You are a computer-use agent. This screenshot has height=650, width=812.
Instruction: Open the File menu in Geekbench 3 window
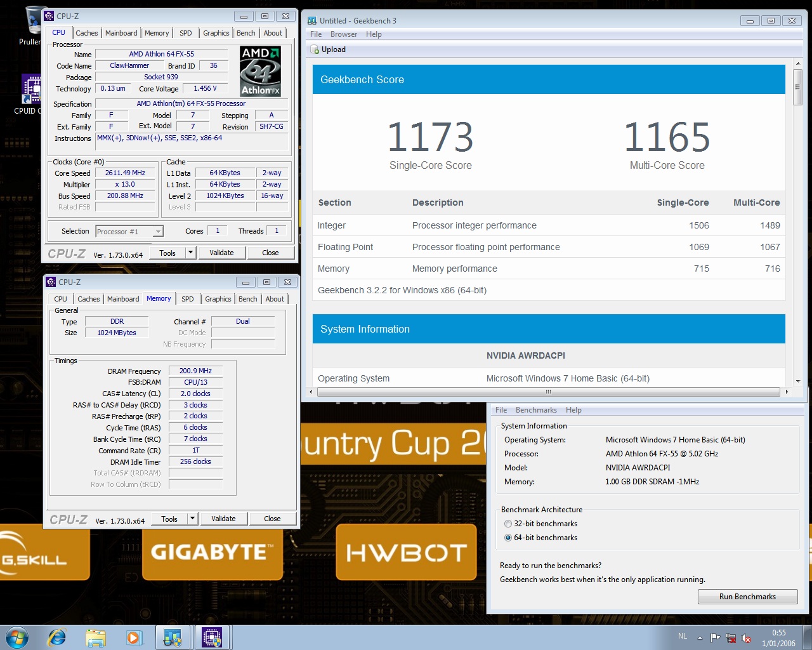(x=316, y=34)
